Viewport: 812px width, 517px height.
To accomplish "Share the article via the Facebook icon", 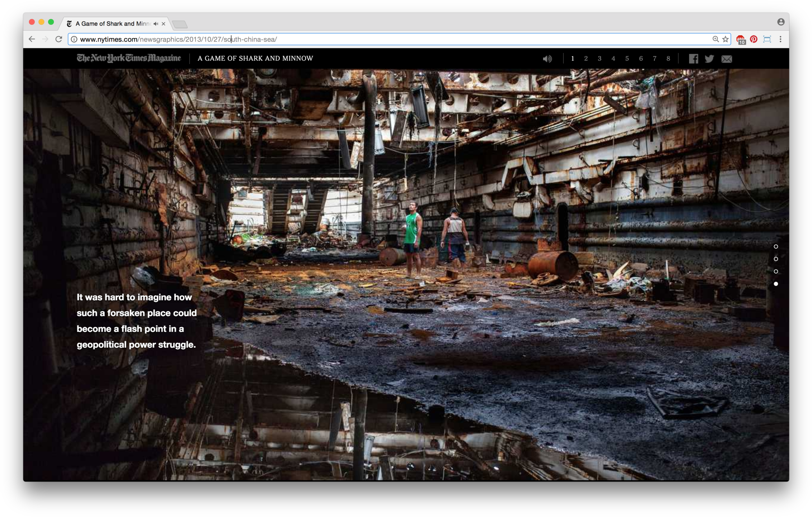I will point(694,58).
